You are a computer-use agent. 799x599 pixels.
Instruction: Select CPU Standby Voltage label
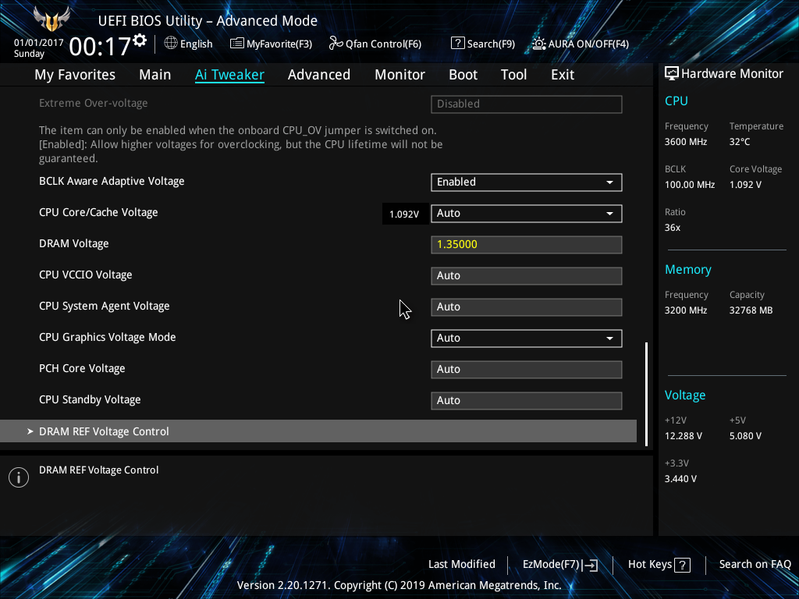click(x=90, y=400)
